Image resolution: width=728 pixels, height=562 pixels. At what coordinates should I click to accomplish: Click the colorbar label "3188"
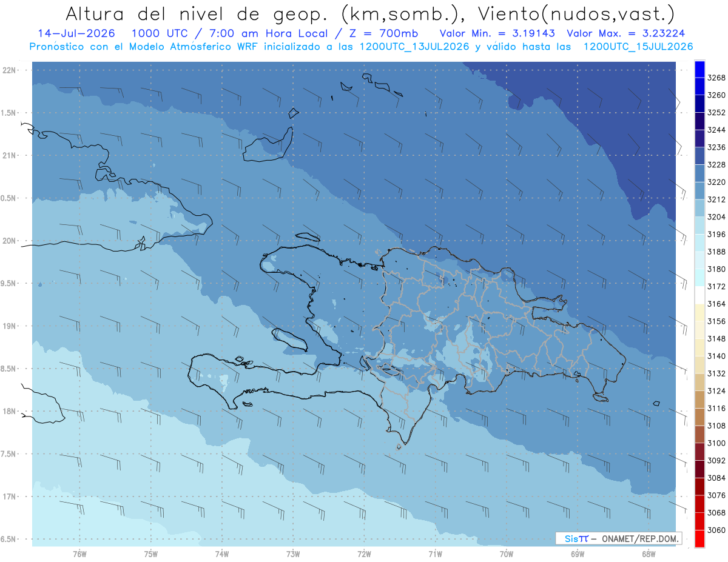click(x=716, y=252)
